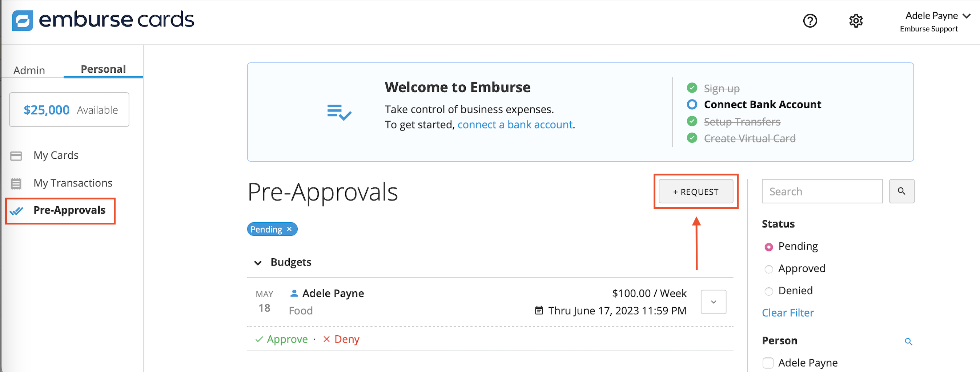Open the help question mark icon
This screenshot has height=372, width=980.
[810, 21]
